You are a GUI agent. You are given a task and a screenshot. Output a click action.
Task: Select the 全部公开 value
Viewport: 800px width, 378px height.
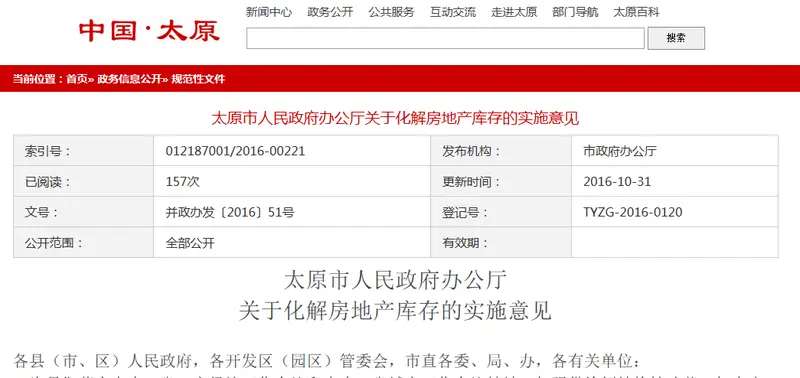coord(190,243)
